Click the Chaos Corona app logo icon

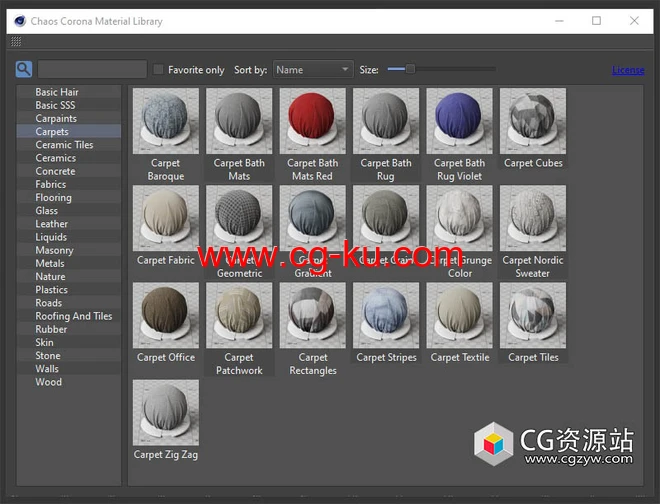click(20, 21)
